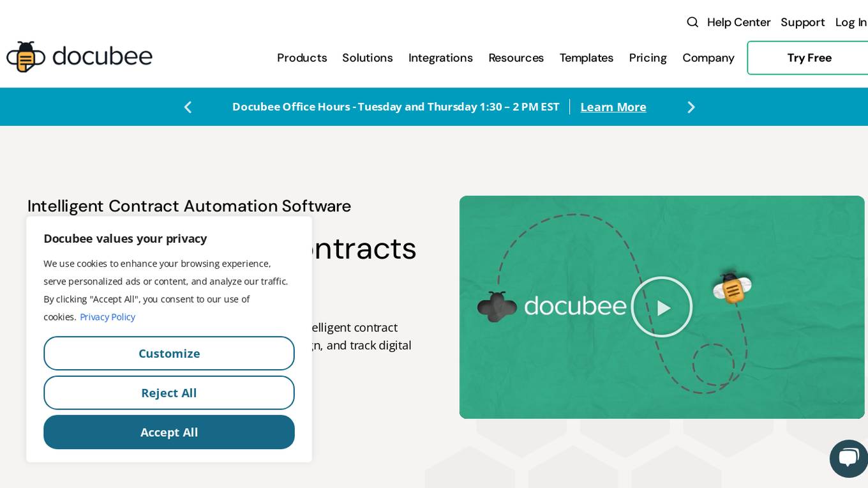This screenshot has width=868, height=488.
Task: Open the chat widget bubble
Action: point(848,458)
